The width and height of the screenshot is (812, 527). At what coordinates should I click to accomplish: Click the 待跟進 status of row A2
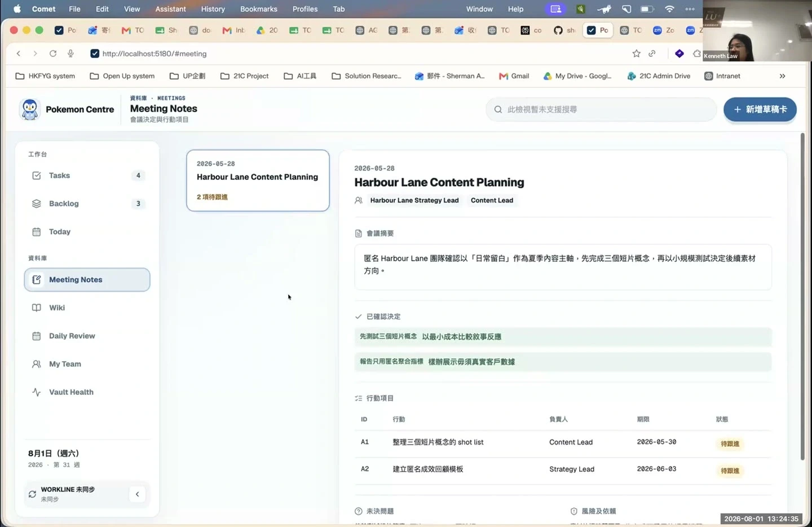[730, 471]
